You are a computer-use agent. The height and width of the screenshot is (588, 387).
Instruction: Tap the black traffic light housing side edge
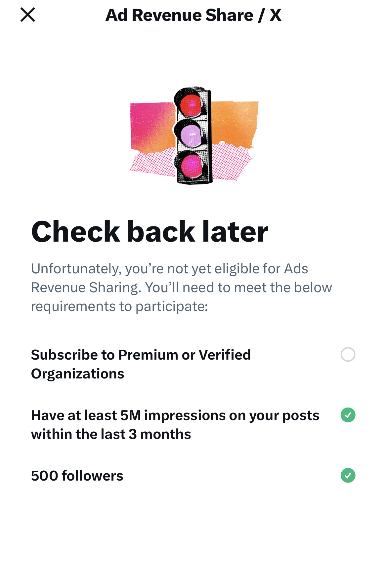click(209, 136)
